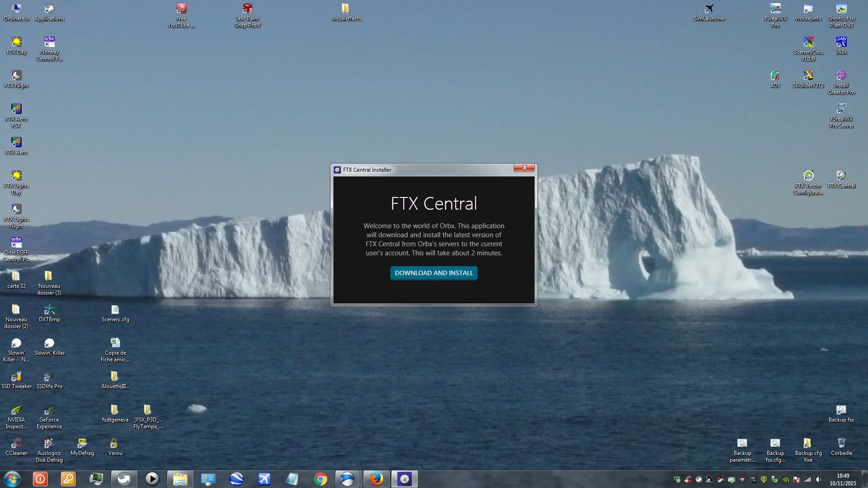
Task: Select Backup cfg fixe folder
Action: (808, 450)
